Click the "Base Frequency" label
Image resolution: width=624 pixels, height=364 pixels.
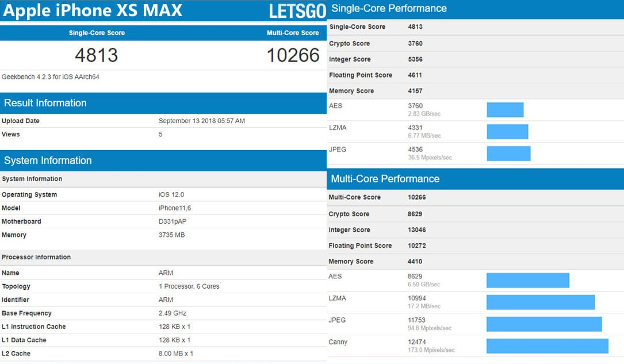coord(26,313)
